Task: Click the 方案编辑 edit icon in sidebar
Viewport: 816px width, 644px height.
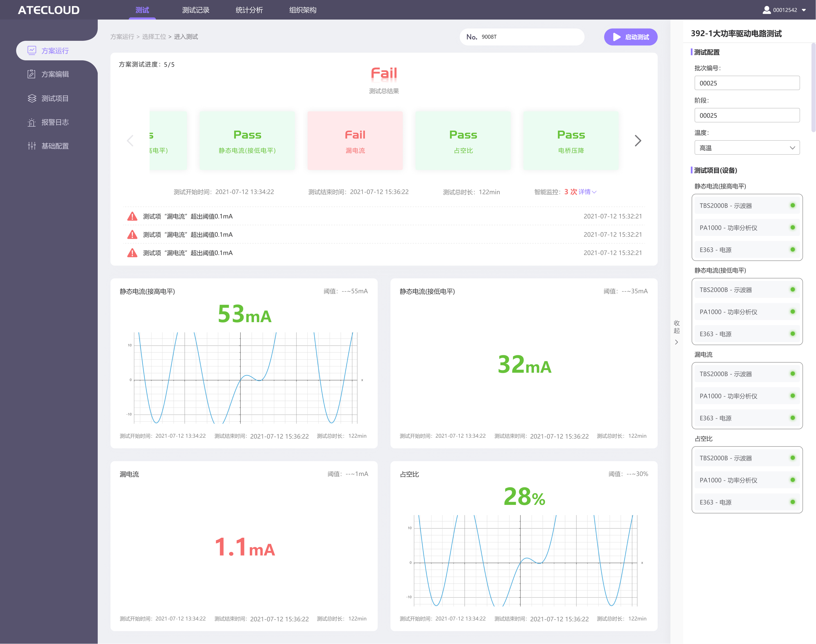Action: tap(32, 74)
